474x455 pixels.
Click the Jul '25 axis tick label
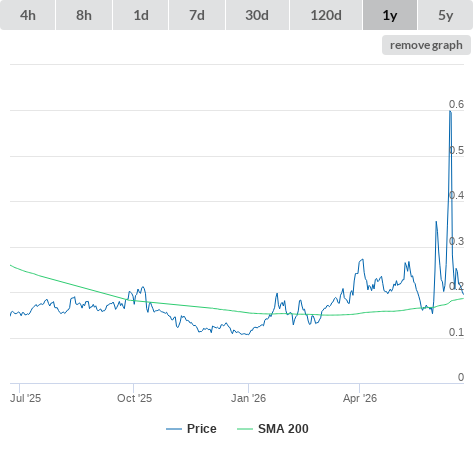point(25,398)
